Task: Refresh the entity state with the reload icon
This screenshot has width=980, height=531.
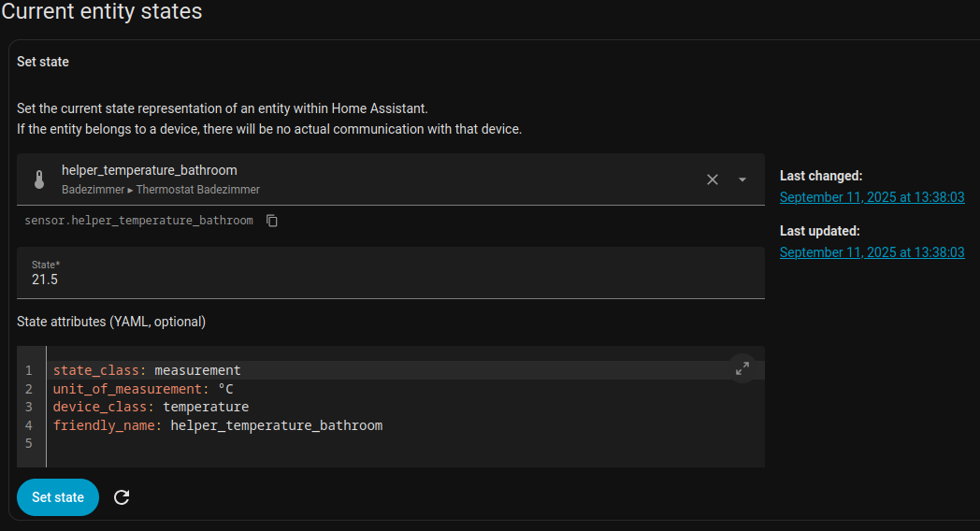Action: coord(122,497)
